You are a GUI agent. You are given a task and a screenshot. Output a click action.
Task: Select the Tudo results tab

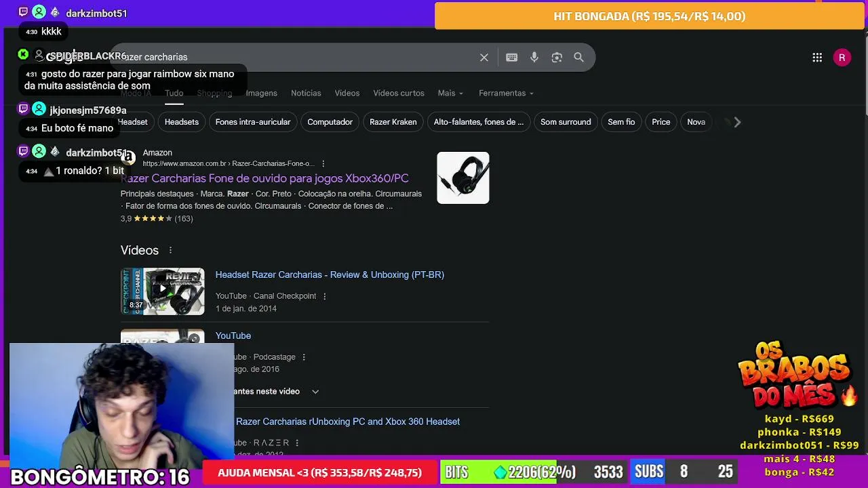pyautogui.click(x=174, y=93)
